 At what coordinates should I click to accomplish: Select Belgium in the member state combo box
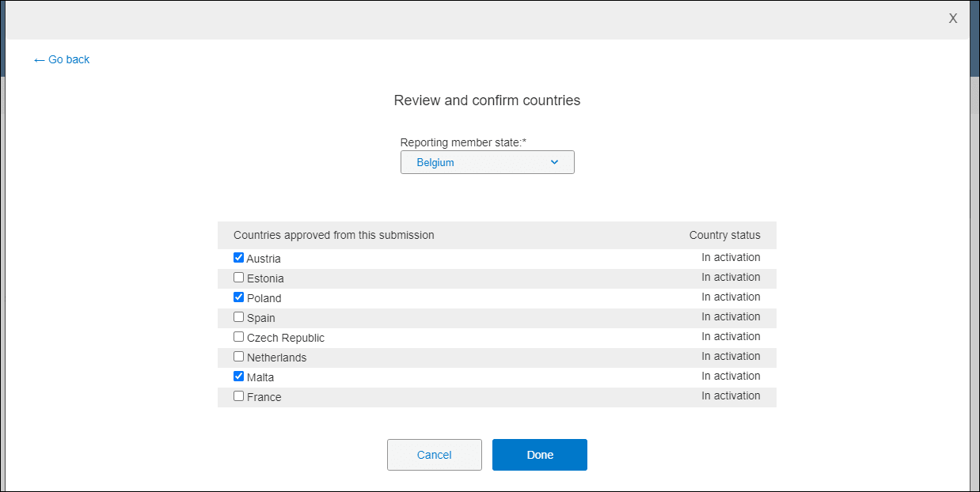coord(487,161)
